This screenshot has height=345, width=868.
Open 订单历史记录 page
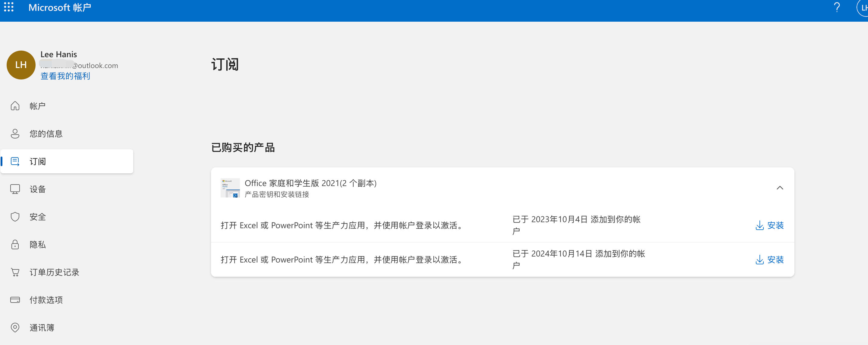tap(67, 272)
